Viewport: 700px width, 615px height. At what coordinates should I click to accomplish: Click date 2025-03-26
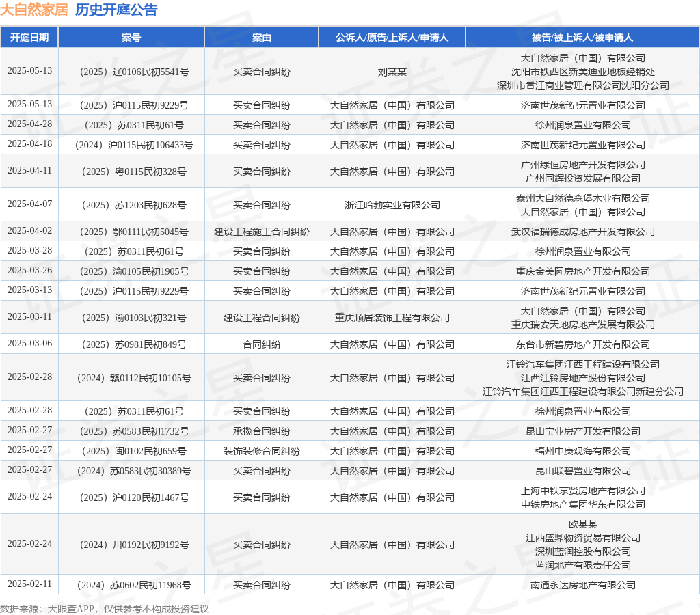coord(29,270)
